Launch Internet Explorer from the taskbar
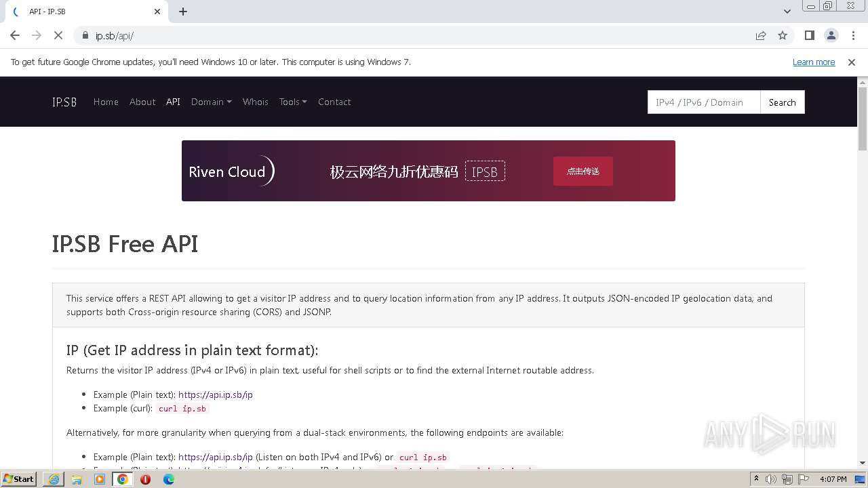868x488 pixels. pyautogui.click(x=54, y=479)
